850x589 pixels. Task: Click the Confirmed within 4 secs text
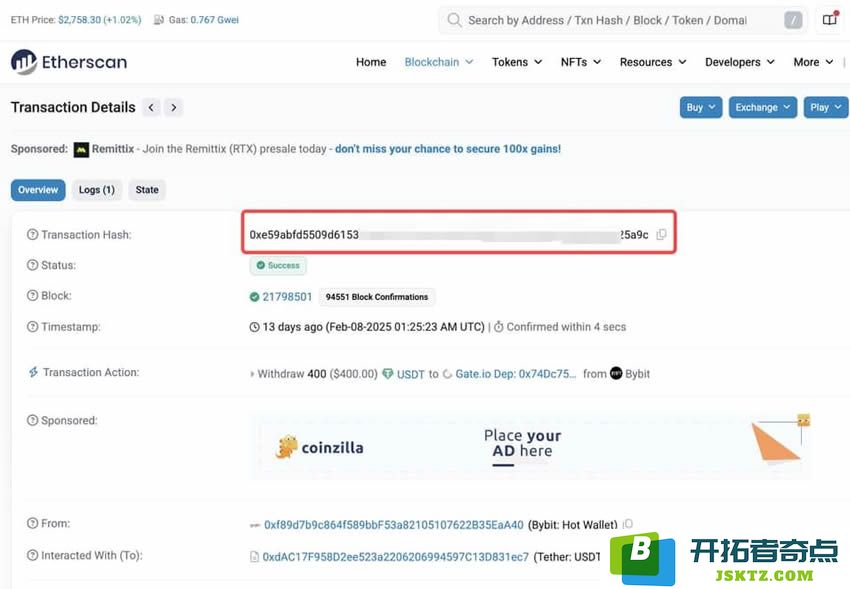(x=566, y=327)
